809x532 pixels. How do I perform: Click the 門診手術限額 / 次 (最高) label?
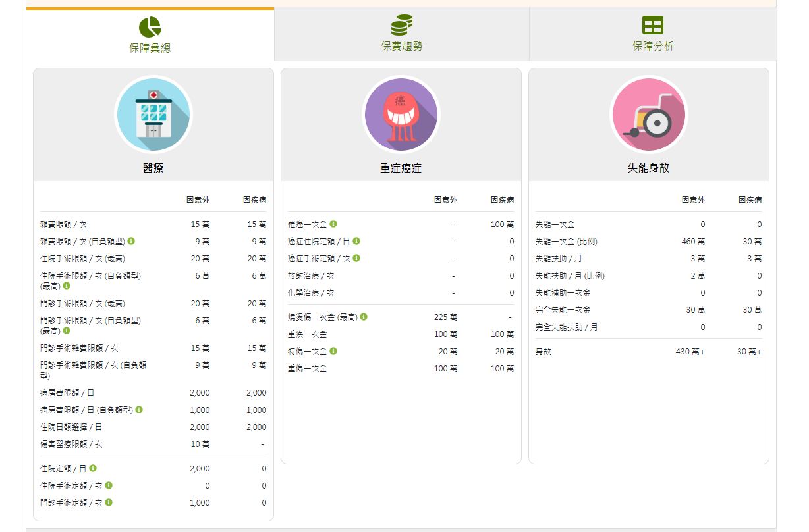tap(83, 304)
